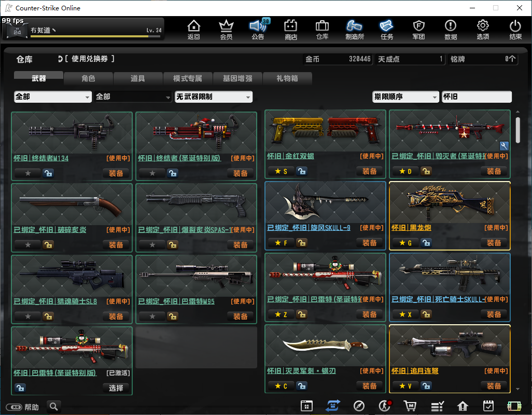
Task: Open the dark 全部 sub-category dropdown
Action: [x=133, y=96]
